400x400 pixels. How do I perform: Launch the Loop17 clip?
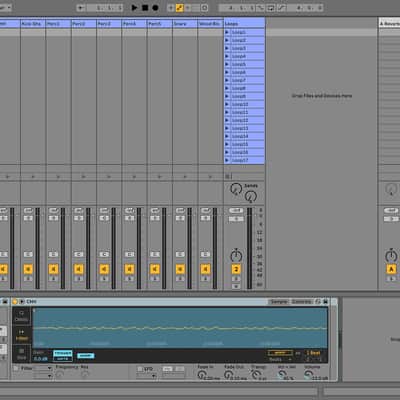point(227,160)
